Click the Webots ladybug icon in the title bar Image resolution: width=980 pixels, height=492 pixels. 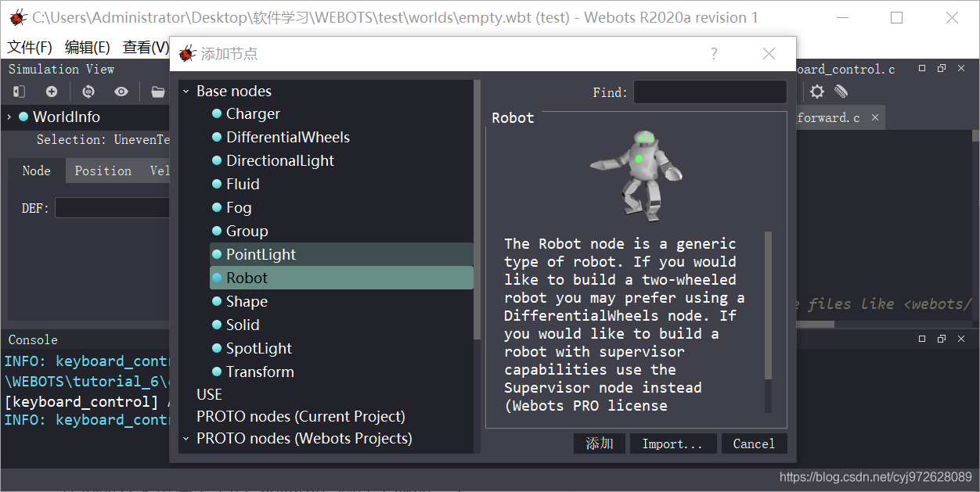tap(18, 17)
